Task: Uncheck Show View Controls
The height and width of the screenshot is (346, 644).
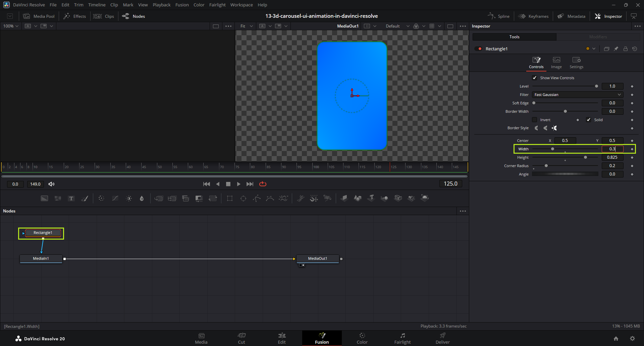Action: pyautogui.click(x=535, y=78)
